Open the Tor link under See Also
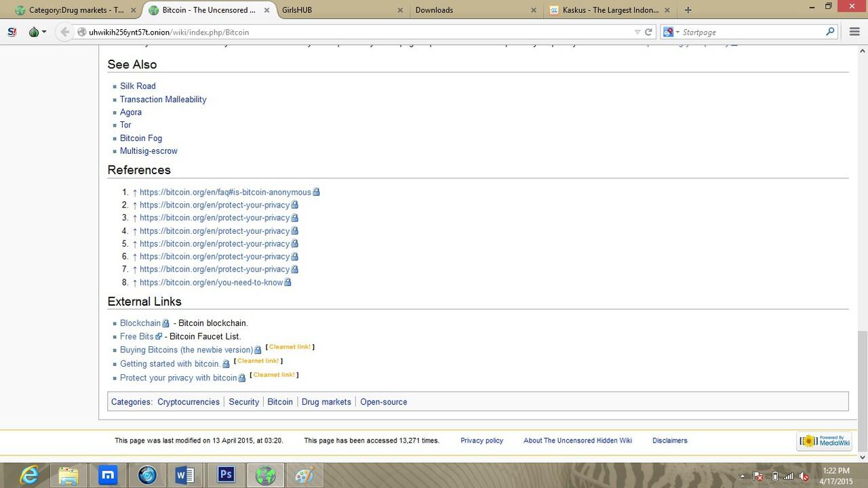This screenshot has width=868, height=488. 125,125
